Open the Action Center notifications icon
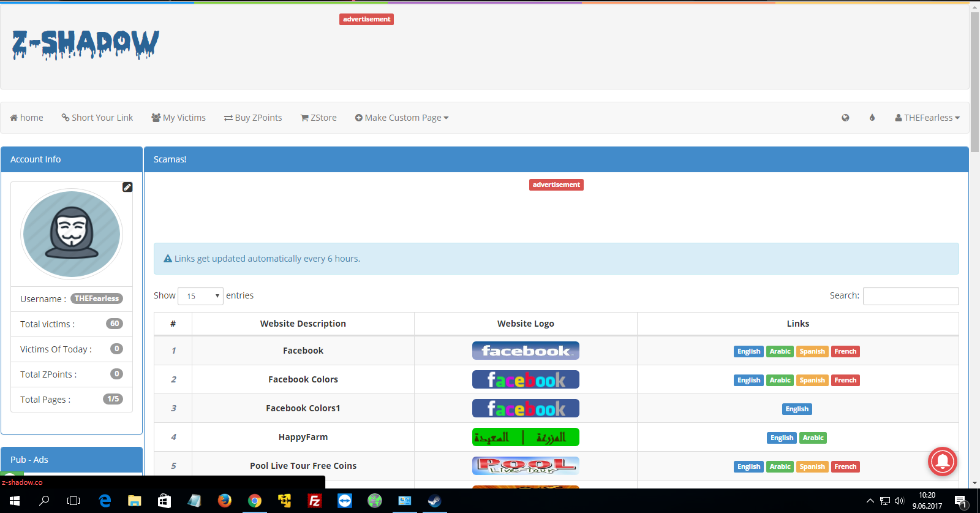980x513 pixels. pos(960,502)
